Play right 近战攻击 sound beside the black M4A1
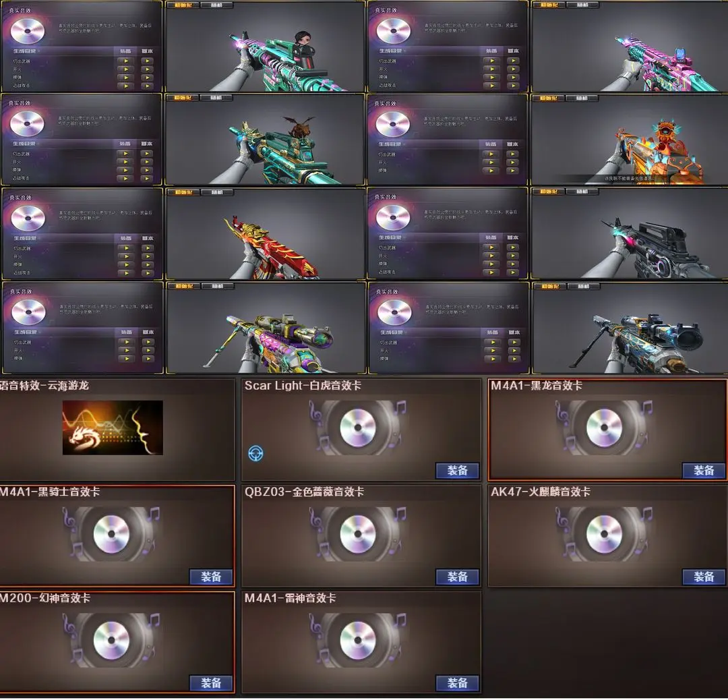 tap(513, 272)
